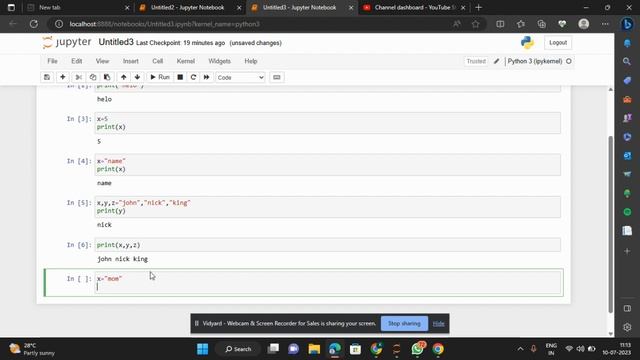640x360 pixels.
Task: Click output text john nick king
Action: click(122, 259)
